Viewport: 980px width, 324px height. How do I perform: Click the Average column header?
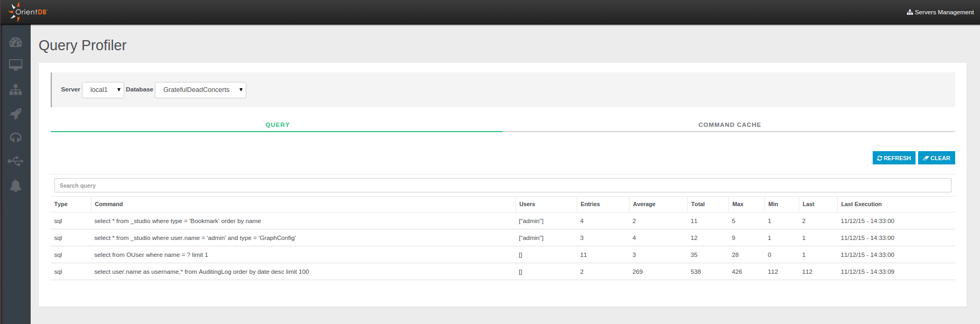point(644,204)
